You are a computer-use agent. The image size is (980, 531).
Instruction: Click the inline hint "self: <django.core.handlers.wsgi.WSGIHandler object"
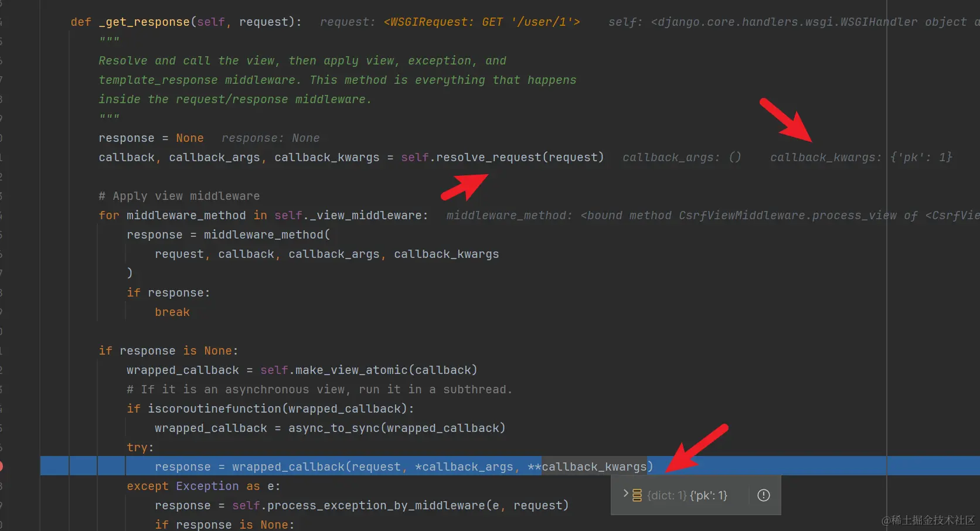point(788,22)
